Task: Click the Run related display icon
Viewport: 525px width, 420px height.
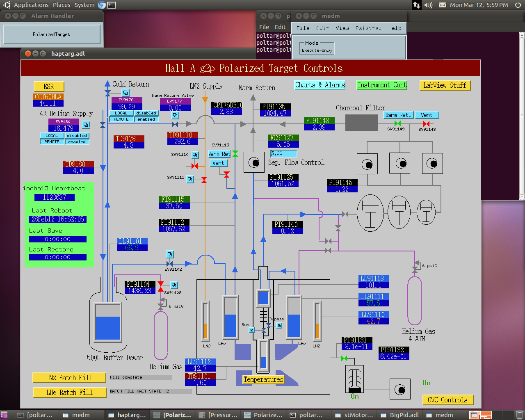Action: [252, 330]
